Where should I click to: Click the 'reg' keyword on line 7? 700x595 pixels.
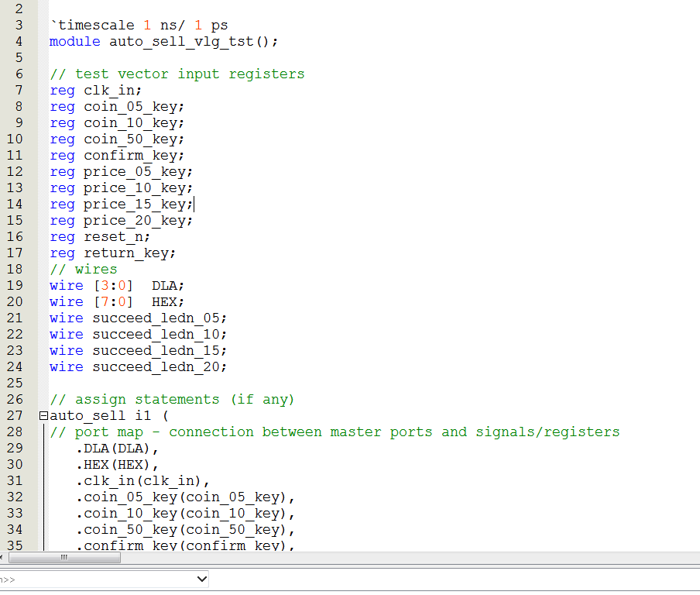[63, 91]
